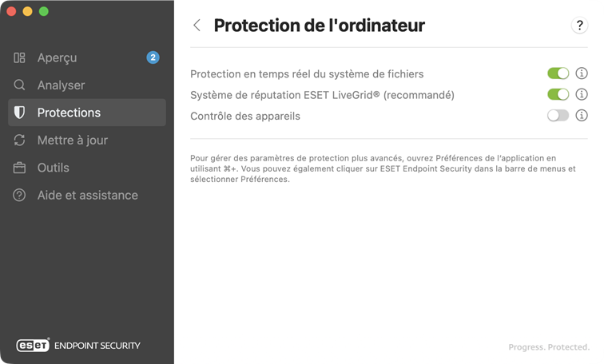Select Analyser in the sidebar

61,85
